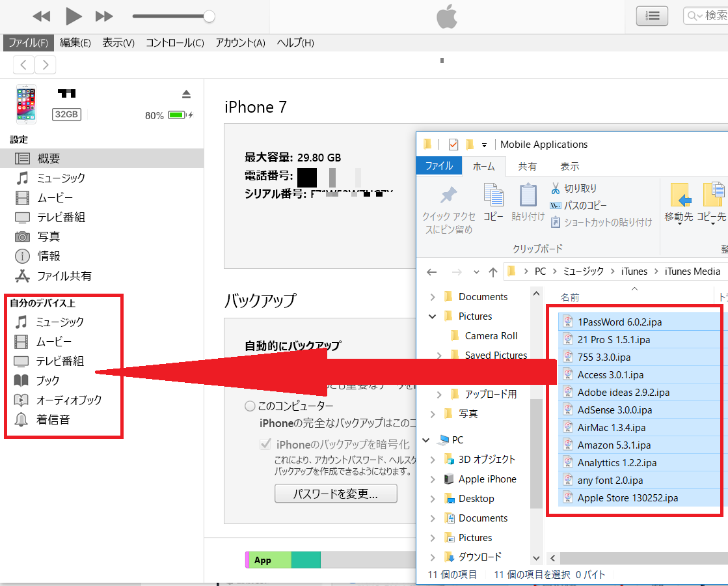Switch to the Explorer ホーム tab

(483, 167)
